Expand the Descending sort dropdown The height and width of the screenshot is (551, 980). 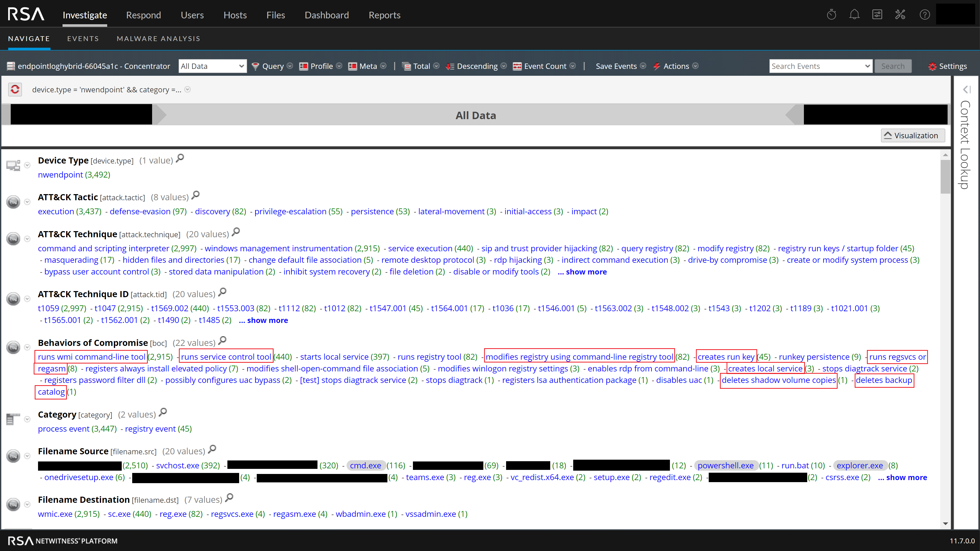click(x=504, y=66)
